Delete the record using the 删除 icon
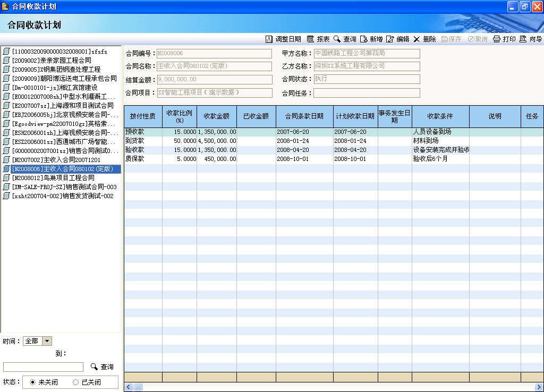The height and width of the screenshot is (392, 544). pos(417,39)
